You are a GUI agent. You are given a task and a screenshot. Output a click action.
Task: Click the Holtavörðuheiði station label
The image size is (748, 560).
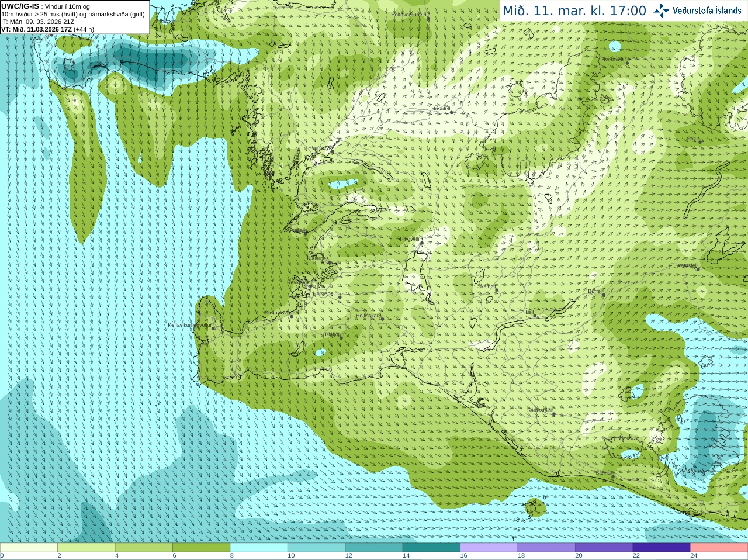click(410, 15)
